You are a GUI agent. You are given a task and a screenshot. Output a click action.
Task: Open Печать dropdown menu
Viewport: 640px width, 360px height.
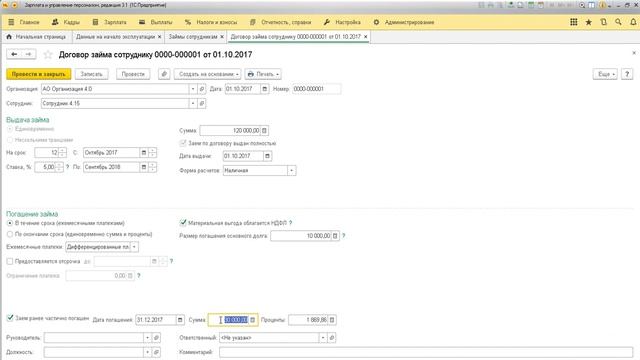tap(263, 74)
